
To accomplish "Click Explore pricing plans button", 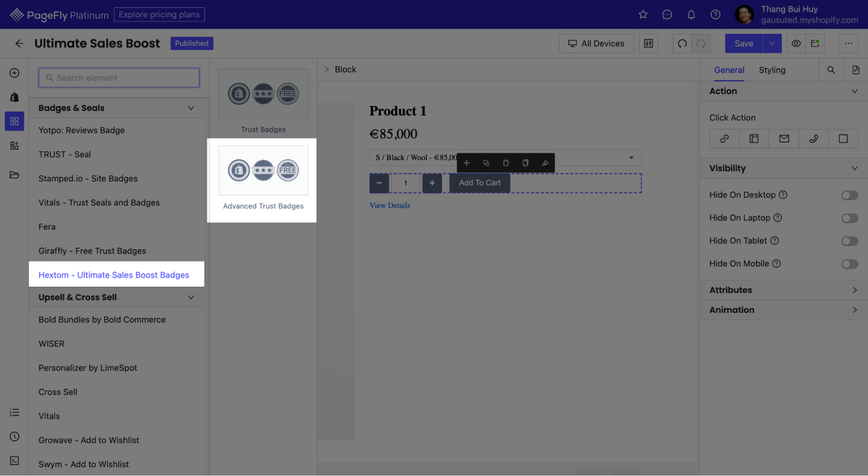I will (x=159, y=14).
